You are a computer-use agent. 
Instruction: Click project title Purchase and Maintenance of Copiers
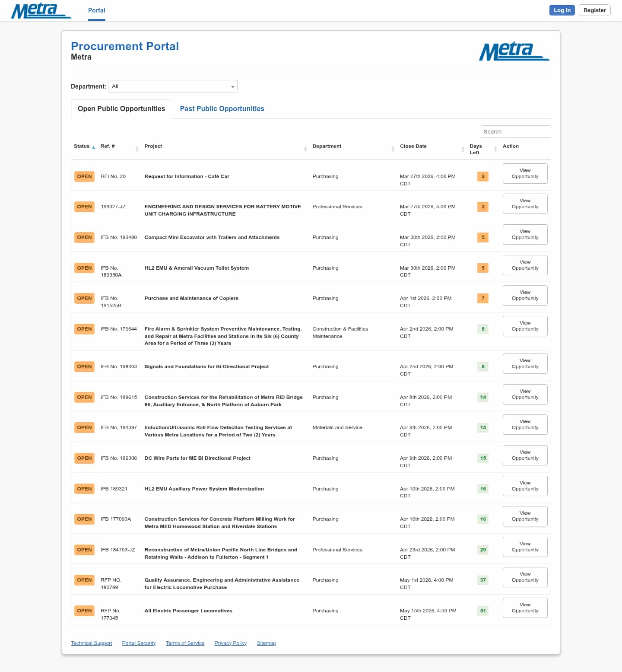191,298
